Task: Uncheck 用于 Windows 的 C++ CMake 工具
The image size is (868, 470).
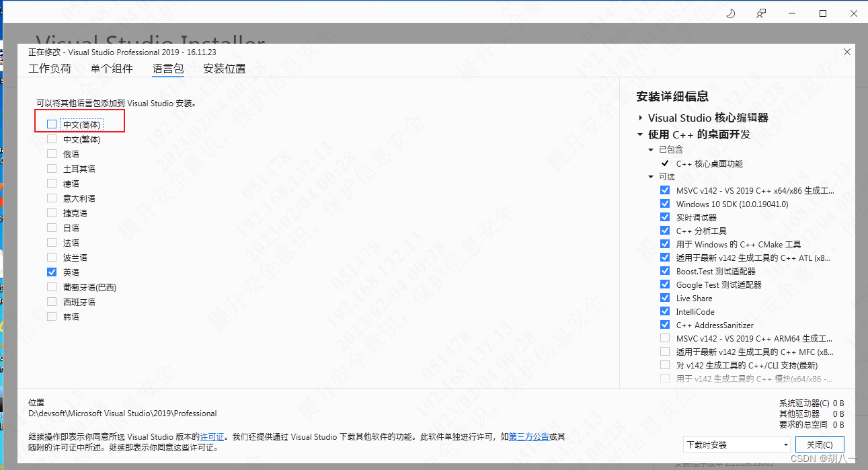Action: click(665, 244)
